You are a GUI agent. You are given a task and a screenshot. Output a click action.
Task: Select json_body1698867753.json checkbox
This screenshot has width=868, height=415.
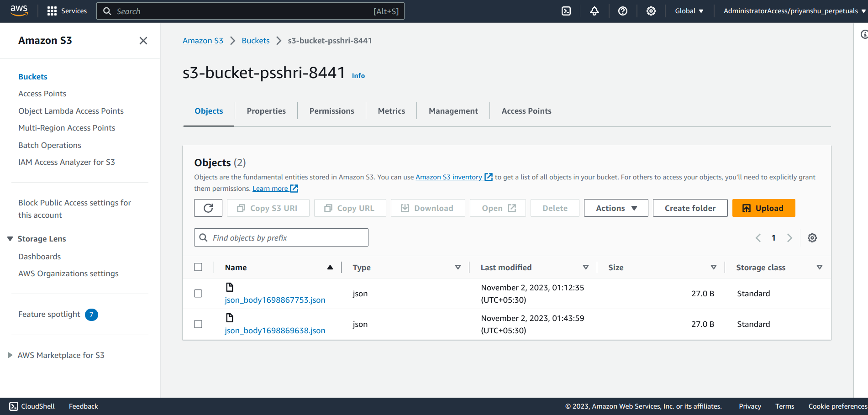(198, 294)
